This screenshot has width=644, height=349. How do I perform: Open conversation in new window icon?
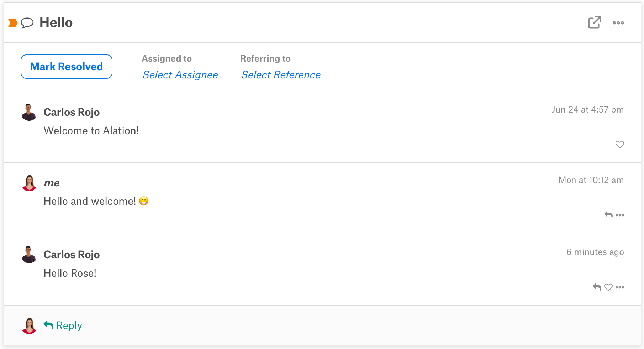[x=595, y=22]
